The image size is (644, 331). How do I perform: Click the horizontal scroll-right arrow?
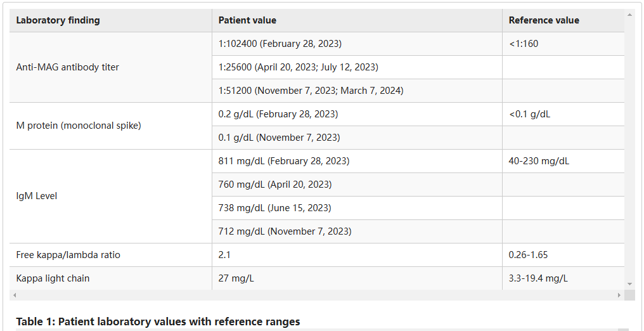pos(619,295)
